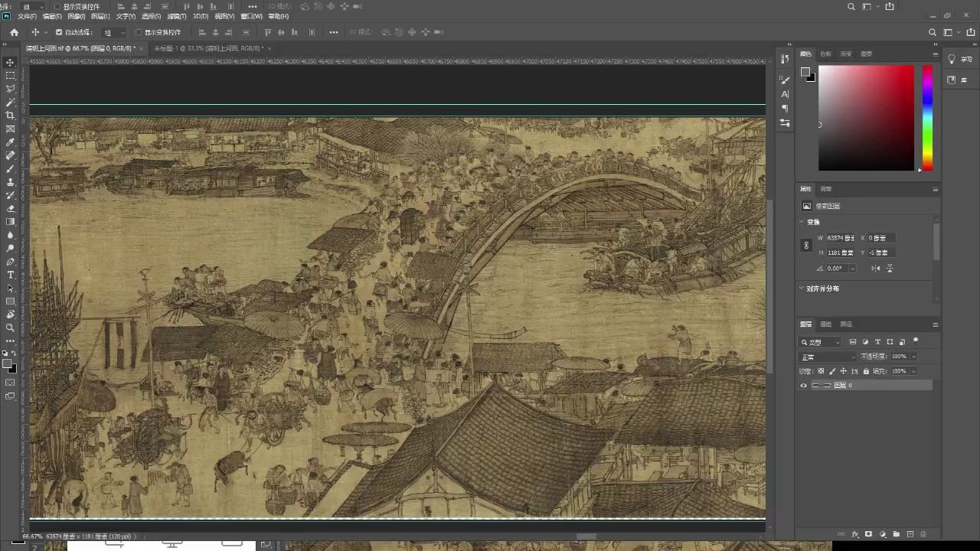The height and width of the screenshot is (551, 980).
Task: Select the Move tool in left toolbar
Action: click(x=10, y=62)
